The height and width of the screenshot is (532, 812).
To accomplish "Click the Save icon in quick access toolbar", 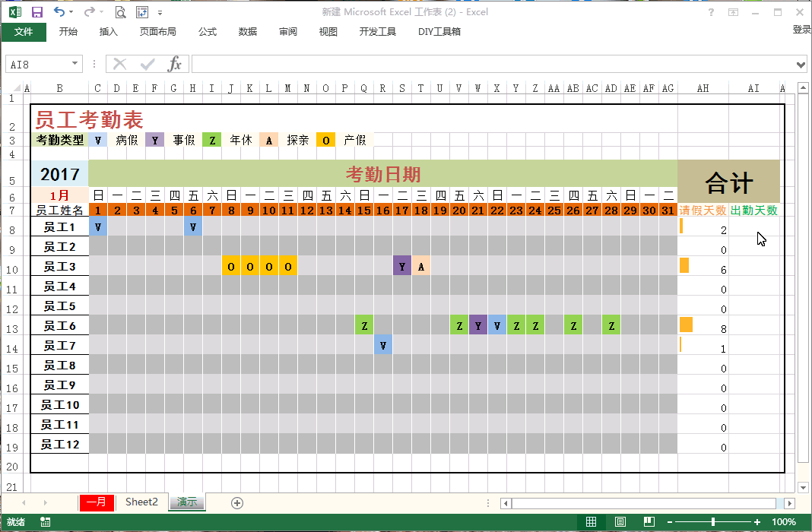I will coord(36,12).
